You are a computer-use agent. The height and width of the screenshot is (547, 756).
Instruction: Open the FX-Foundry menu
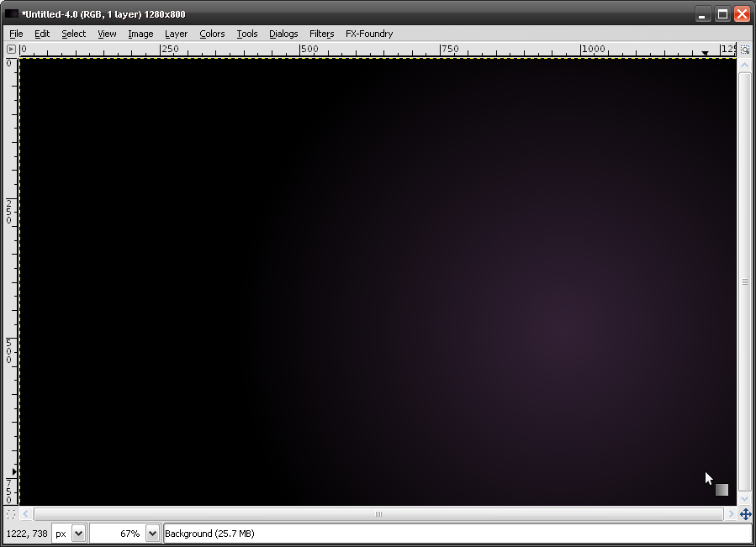pos(369,34)
